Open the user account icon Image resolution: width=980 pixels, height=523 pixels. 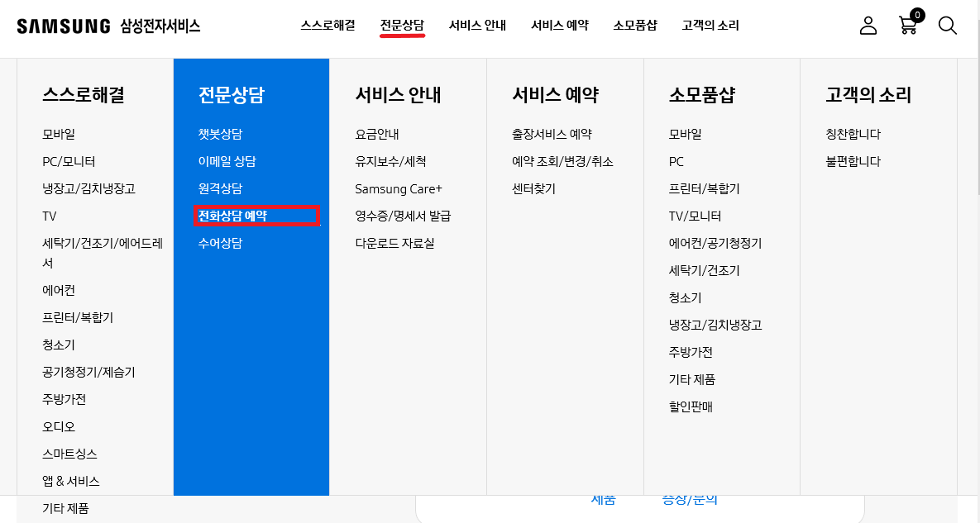click(x=868, y=26)
